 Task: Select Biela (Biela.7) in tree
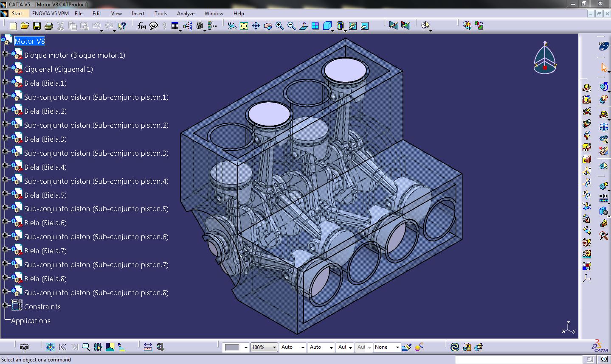tap(45, 251)
